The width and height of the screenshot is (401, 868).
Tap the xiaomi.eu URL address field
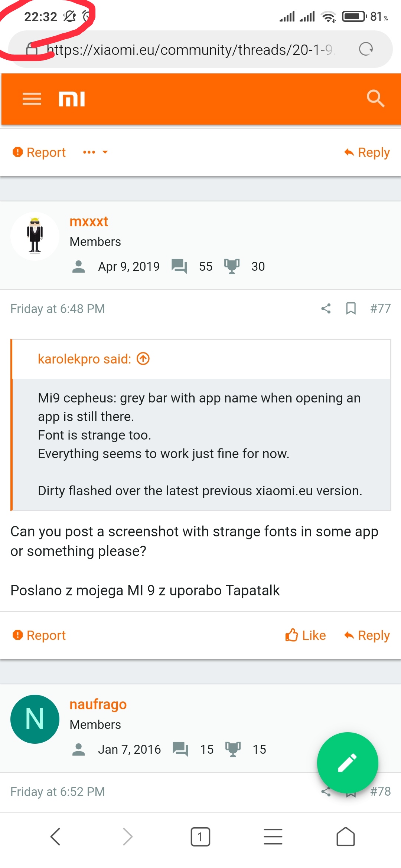coord(189,50)
